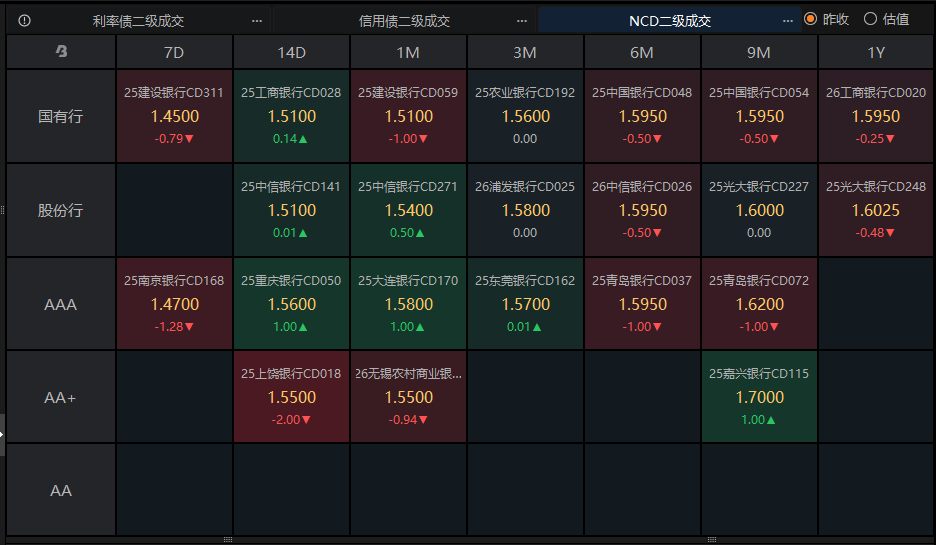Open the 25大连银行CD170 cell
Screen dimensions: 936x545
pyautogui.click(x=408, y=304)
